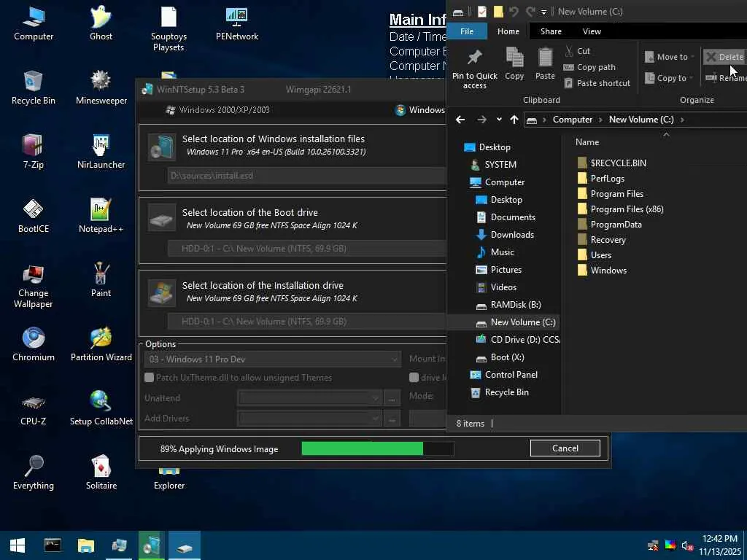
Task: Open the Windows 11 Pro Dev edition dropdown
Action: tap(273, 359)
